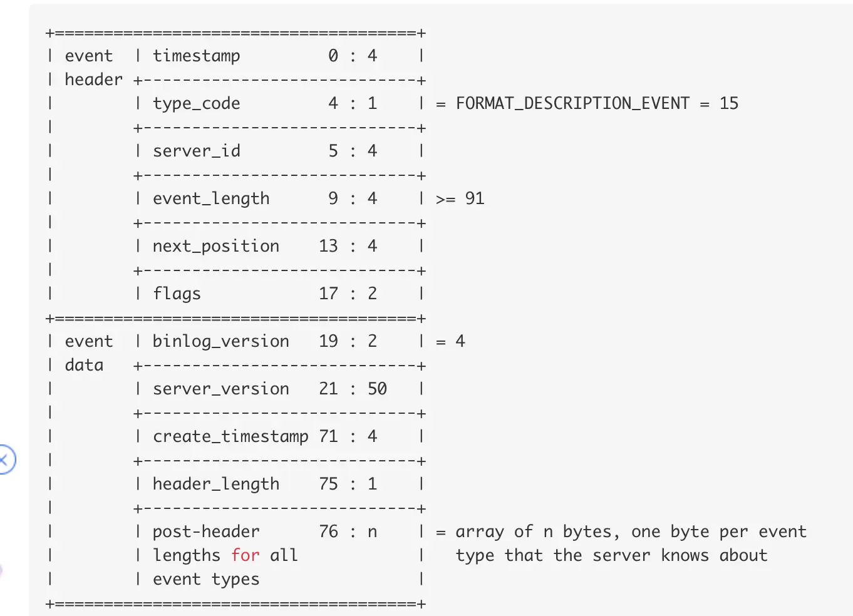The height and width of the screenshot is (616, 853).
Task: Click the post-header text
Action: tap(206, 532)
